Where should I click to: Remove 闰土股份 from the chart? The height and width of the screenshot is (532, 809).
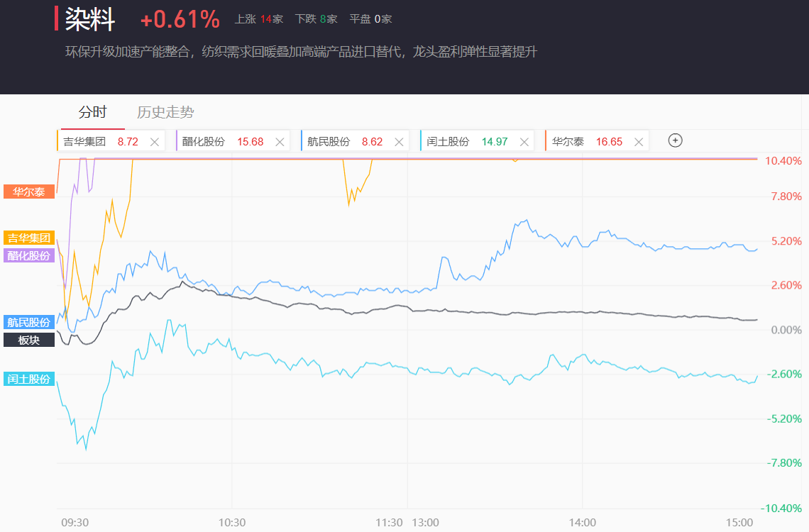pyautogui.click(x=524, y=142)
